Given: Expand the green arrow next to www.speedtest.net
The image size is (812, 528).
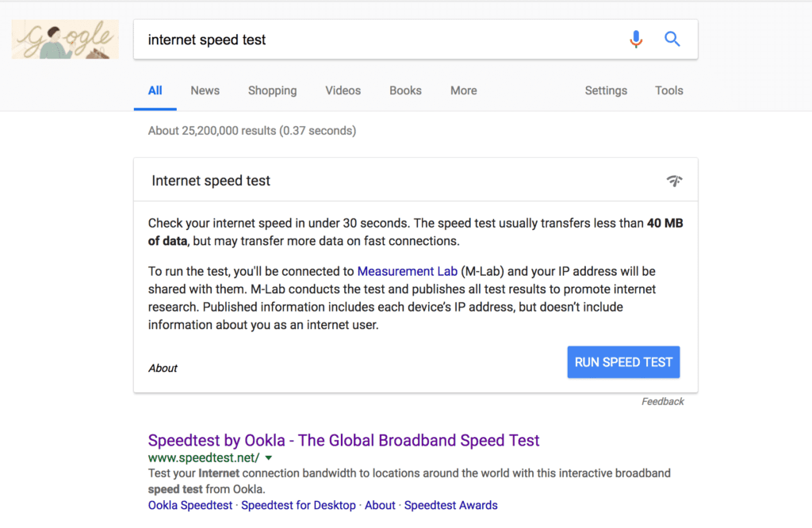Looking at the screenshot, I should pos(269,458).
